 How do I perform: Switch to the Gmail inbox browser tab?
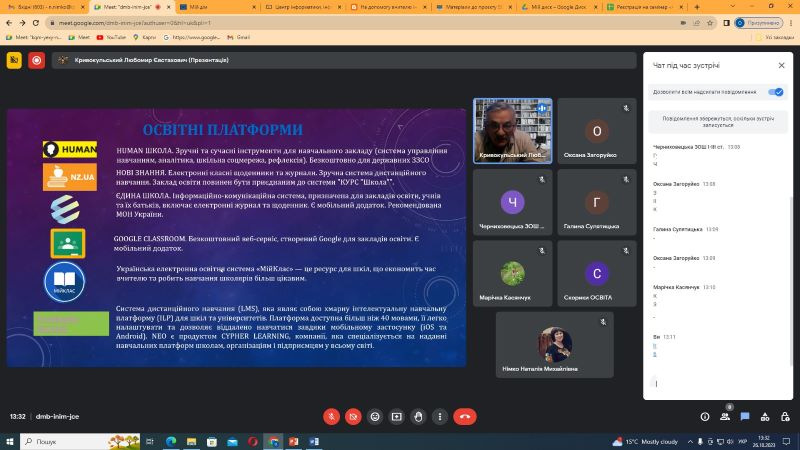46,7
